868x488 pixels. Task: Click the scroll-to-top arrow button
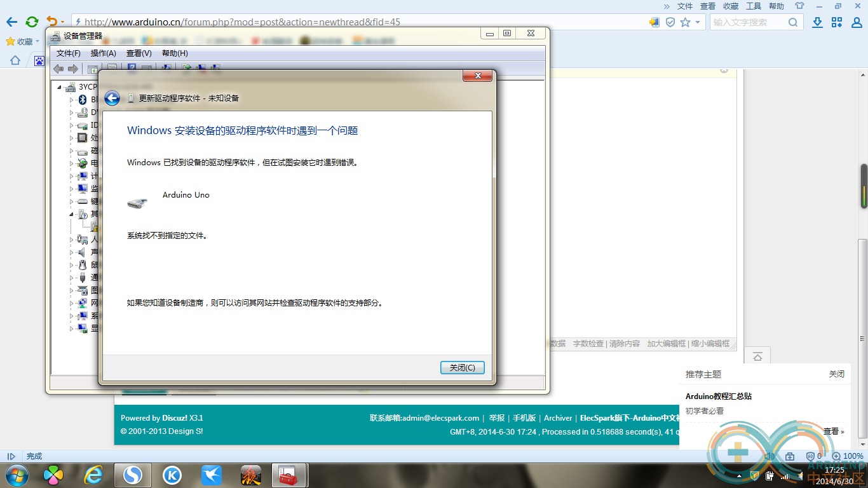(x=757, y=356)
